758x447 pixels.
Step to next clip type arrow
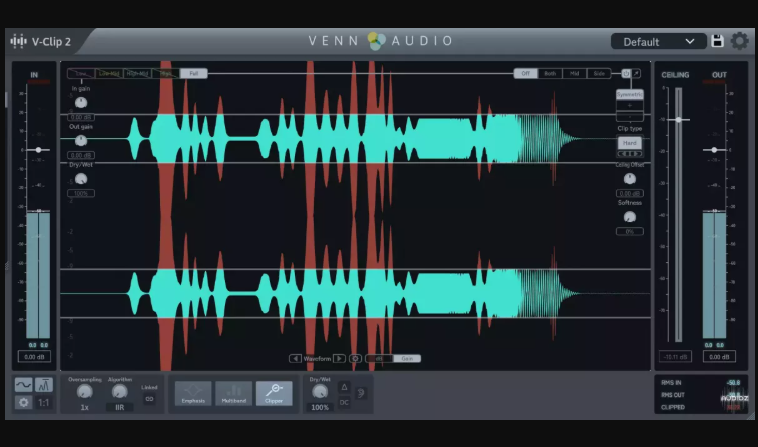[x=636, y=154]
